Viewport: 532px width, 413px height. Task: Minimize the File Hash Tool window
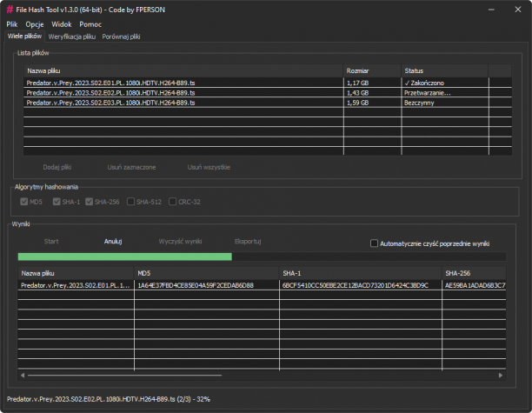491,10
